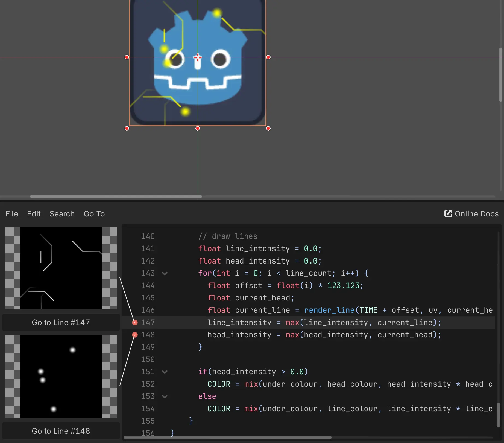Click the bottom-center red selection handle
Screen dimensions: 504x443
click(x=197, y=128)
